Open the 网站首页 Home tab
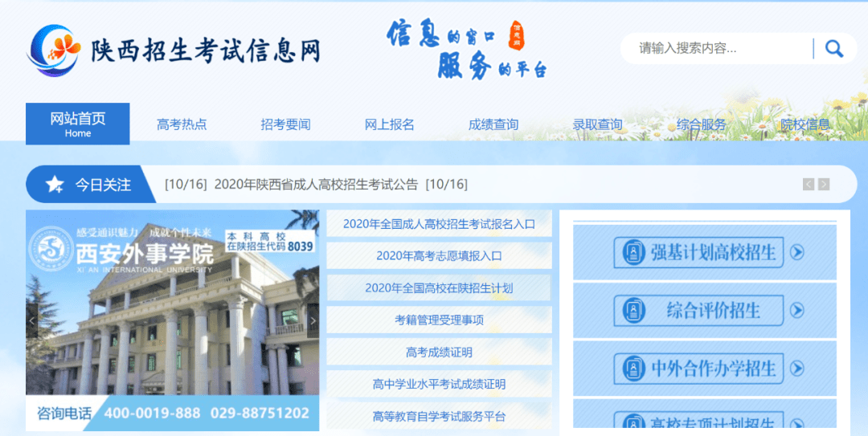This screenshot has height=436, width=868. pyautogui.click(x=77, y=124)
